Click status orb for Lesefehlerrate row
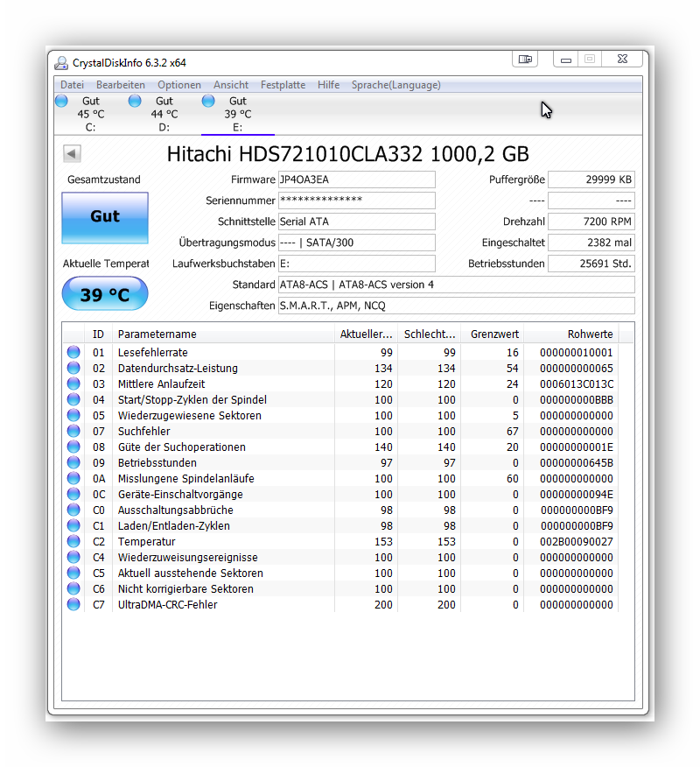This screenshot has width=700, height=767. [73, 352]
